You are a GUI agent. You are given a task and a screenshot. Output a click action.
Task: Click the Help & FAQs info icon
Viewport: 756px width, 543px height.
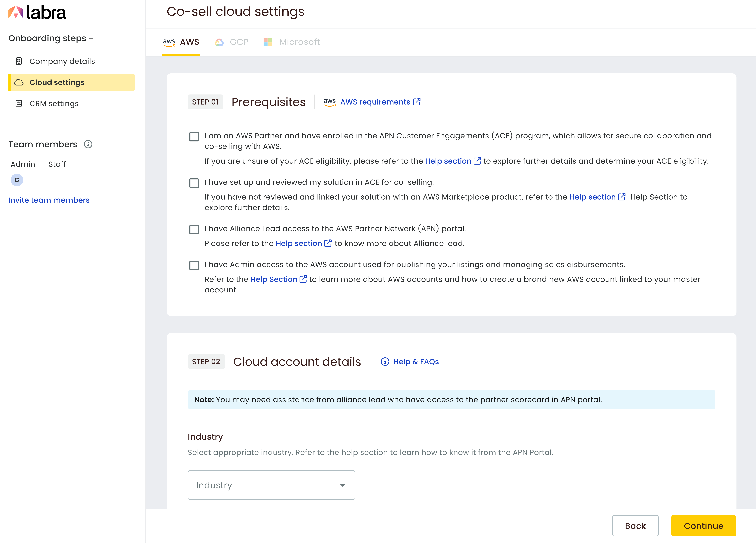[x=385, y=362]
